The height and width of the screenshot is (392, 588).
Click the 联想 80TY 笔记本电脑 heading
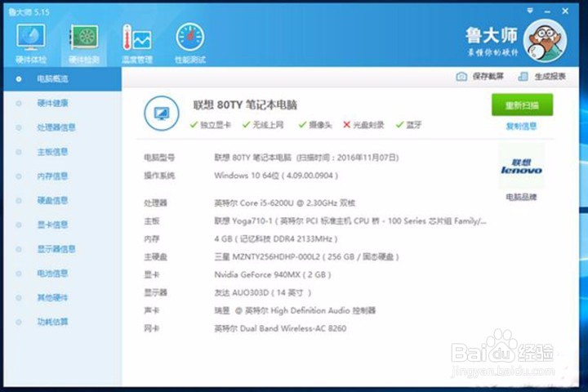pos(245,105)
